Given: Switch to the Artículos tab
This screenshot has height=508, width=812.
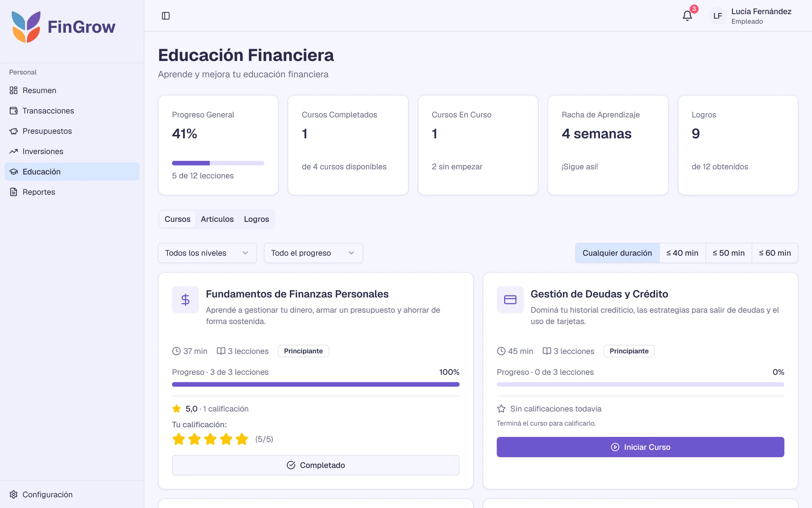Looking at the screenshot, I should pyautogui.click(x=217, y=219).
